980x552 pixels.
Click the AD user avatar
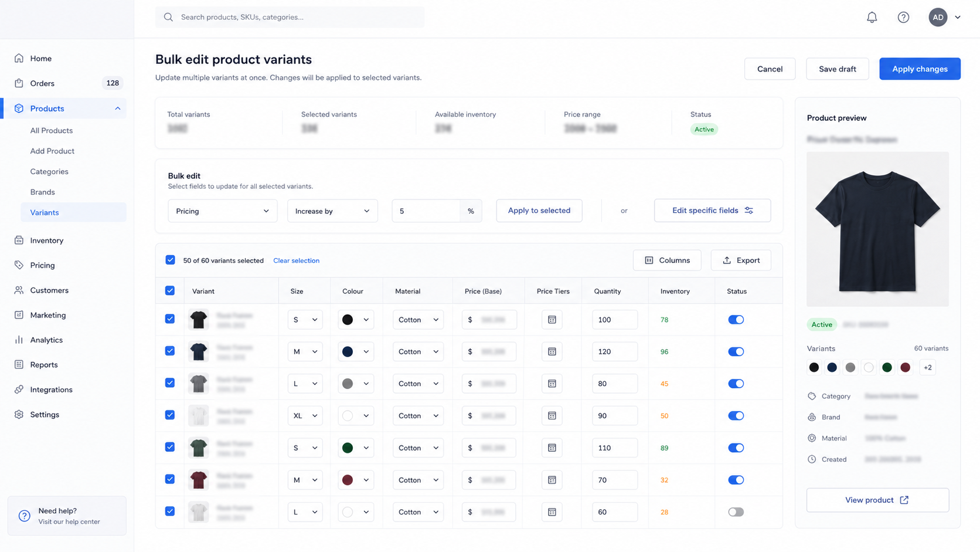pos(938,18)
